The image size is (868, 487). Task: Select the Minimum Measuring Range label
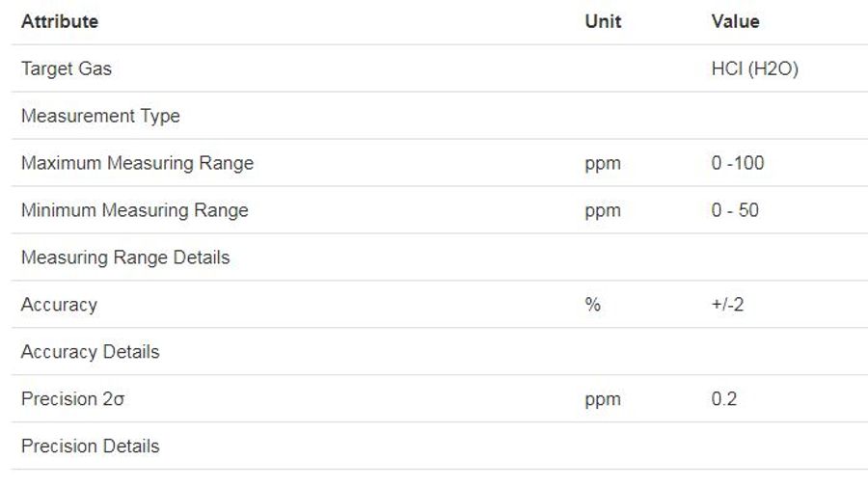pos(134,210)
